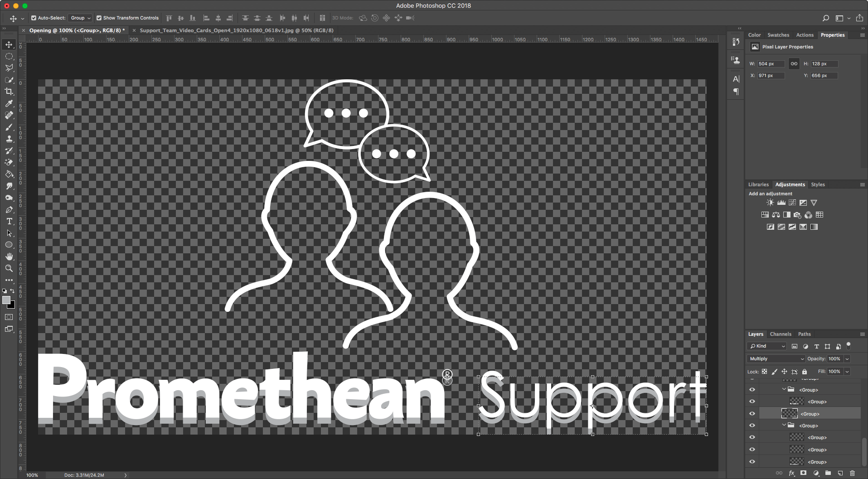The image size is (868, 479).
Task: Open the Multiply blend mode dropdown
Action: pos(776,358)
